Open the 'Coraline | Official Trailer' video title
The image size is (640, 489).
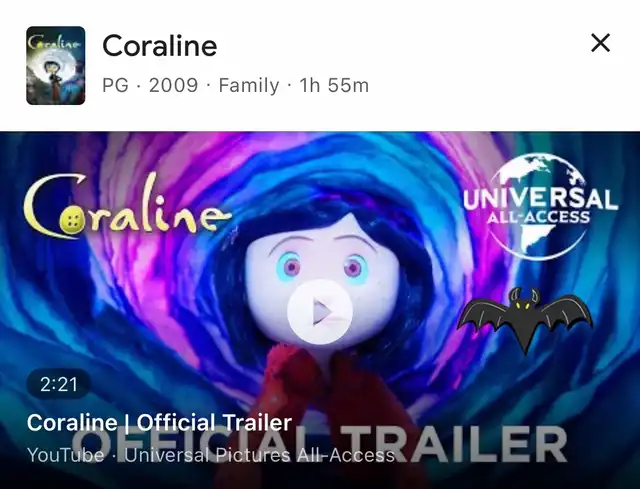point(159,422)
